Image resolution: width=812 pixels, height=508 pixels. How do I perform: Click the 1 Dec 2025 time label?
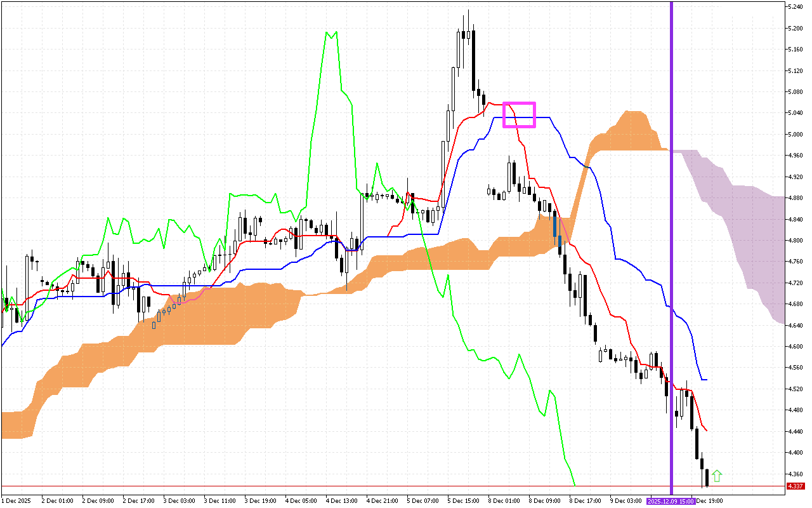click(16, 501)
